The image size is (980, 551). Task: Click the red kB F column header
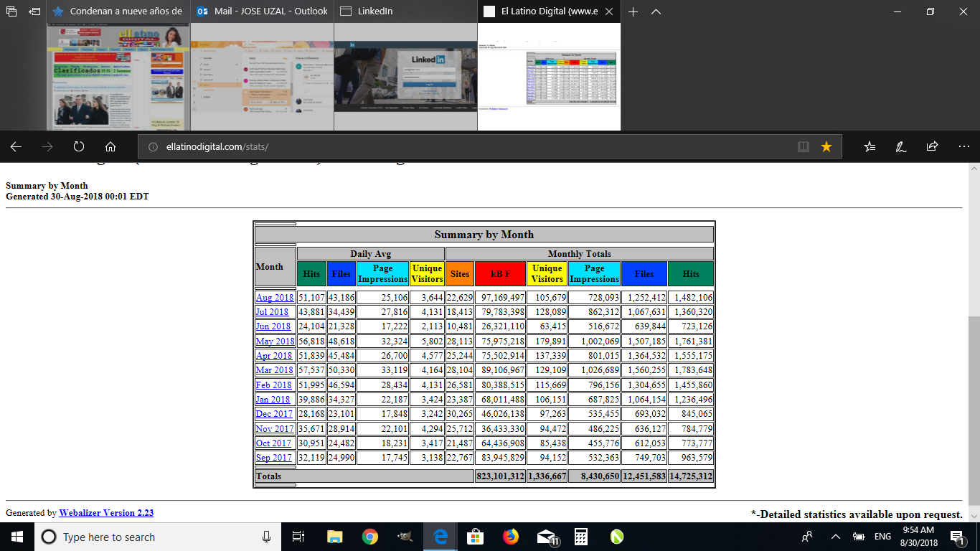pos(500,273)
